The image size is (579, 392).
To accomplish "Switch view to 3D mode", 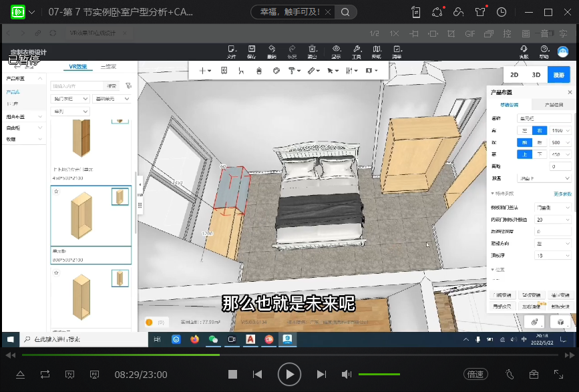I will [x=536, y=75].
